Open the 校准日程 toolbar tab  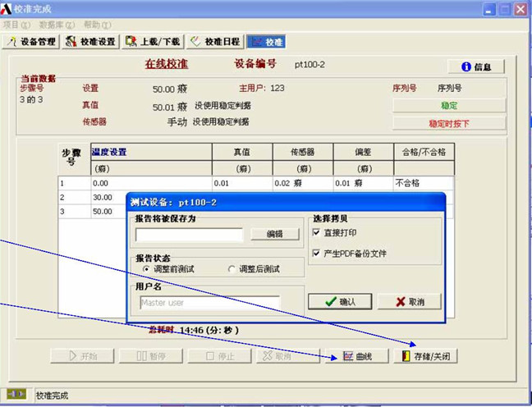point(215,42)
